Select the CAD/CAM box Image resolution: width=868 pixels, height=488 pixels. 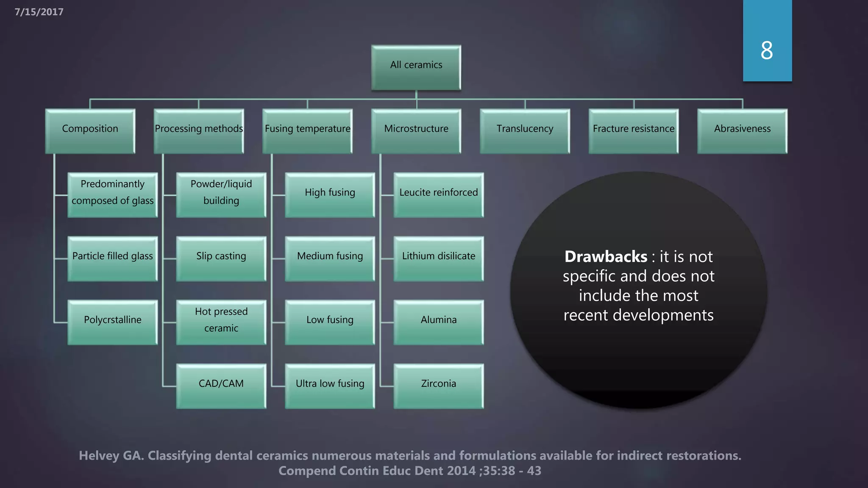tap(221, 386)
